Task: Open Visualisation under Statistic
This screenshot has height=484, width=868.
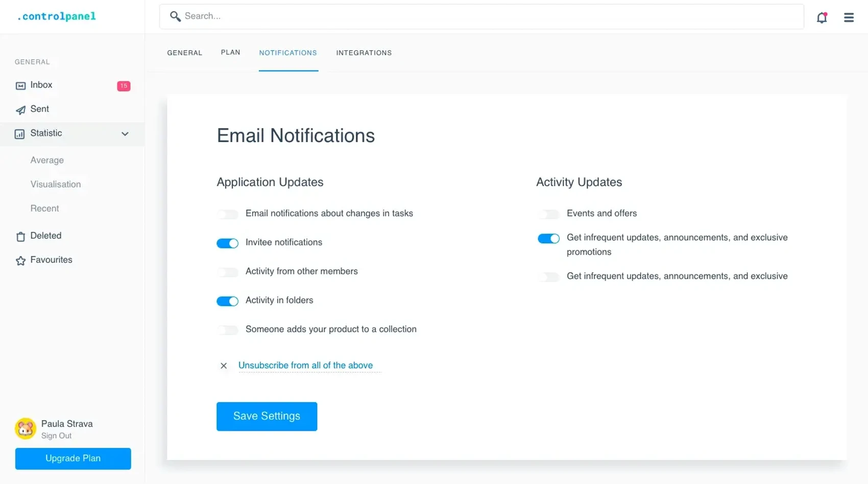Action: (x=56, y=185)
